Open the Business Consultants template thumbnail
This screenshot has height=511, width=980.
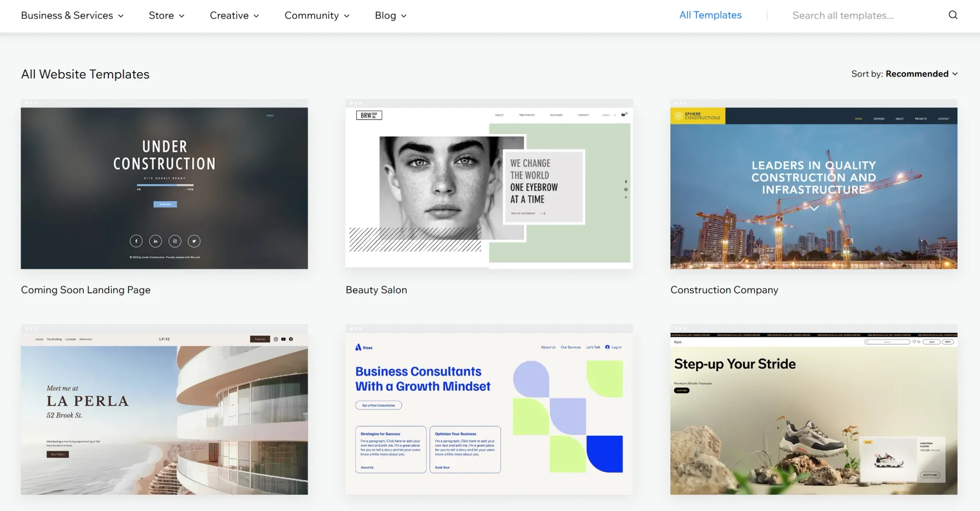[x=489, y=409]
